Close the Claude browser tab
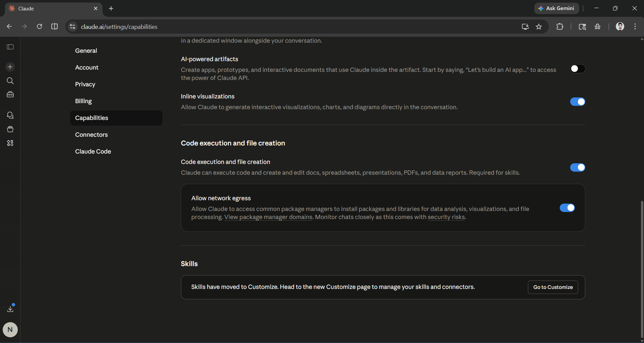Viewport: 644px width, 343px height. coord(96,8)
